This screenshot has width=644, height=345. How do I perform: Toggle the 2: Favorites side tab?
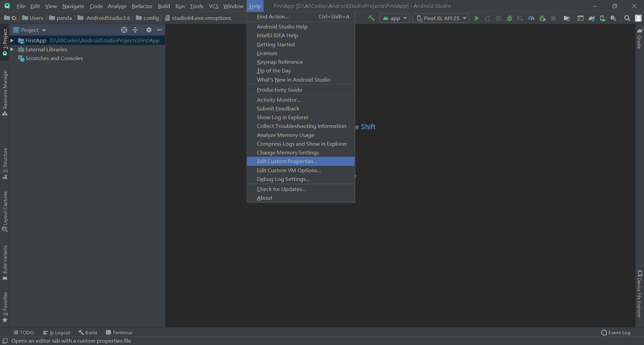(x=5, y=307)
